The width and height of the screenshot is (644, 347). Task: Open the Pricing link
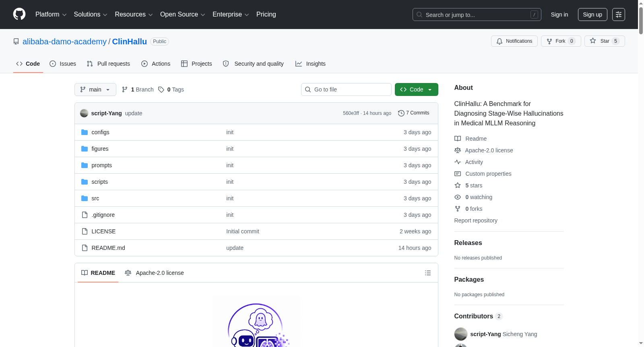click(266, 15)
